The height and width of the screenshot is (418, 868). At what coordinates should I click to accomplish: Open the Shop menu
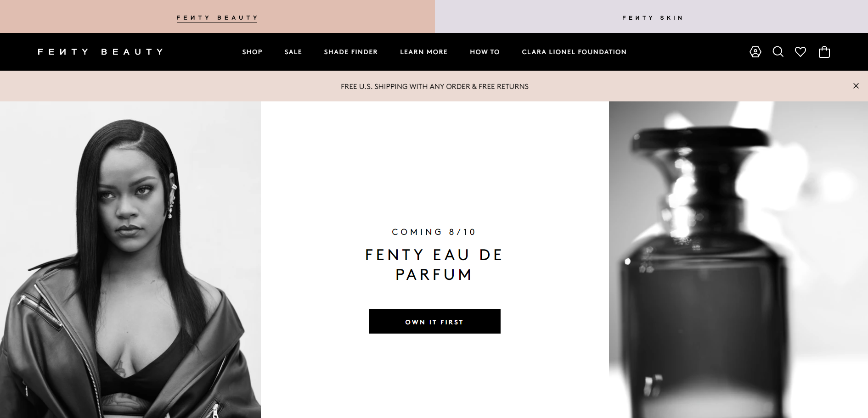[x=252, y=52]
